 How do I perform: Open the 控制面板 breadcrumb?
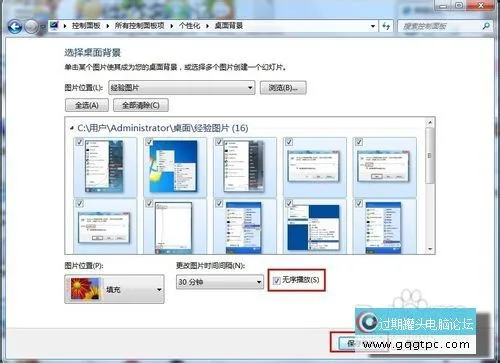coord(86,26)
